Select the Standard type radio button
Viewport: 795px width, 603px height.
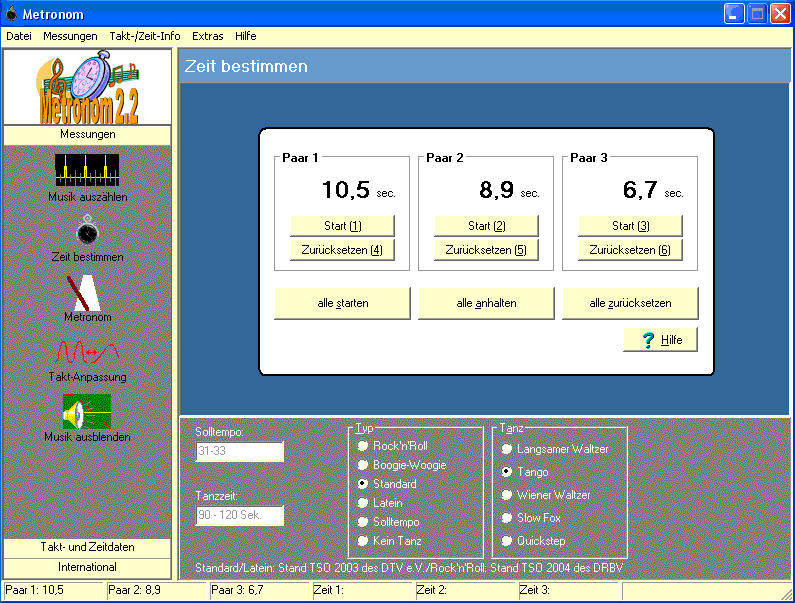pyautogui.click(x=363, y=484)
